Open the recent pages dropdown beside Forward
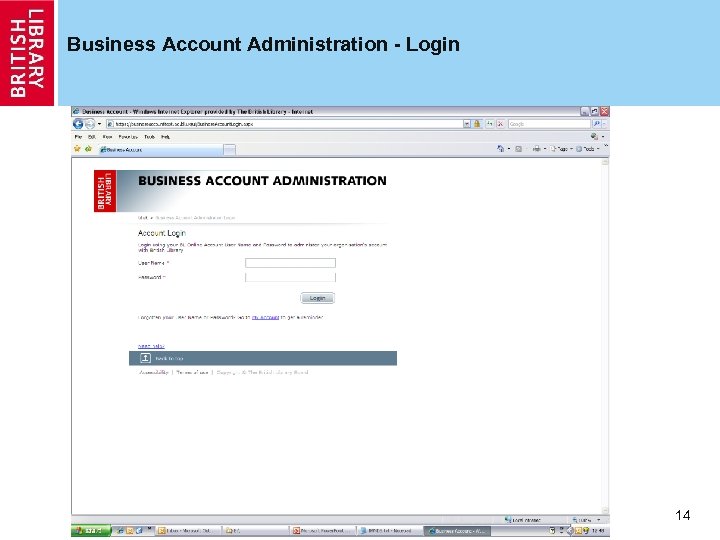The image size is (720, 540). tap(99, 124)
